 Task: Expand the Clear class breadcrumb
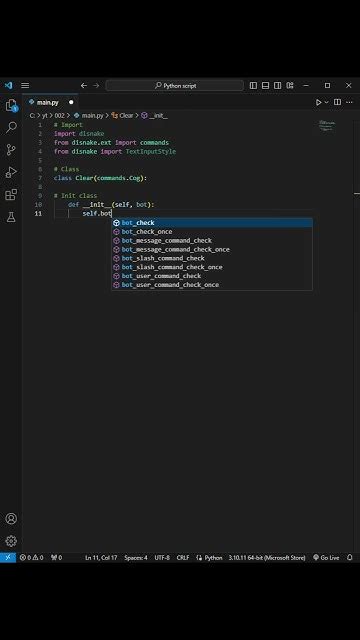click(123, 116)
